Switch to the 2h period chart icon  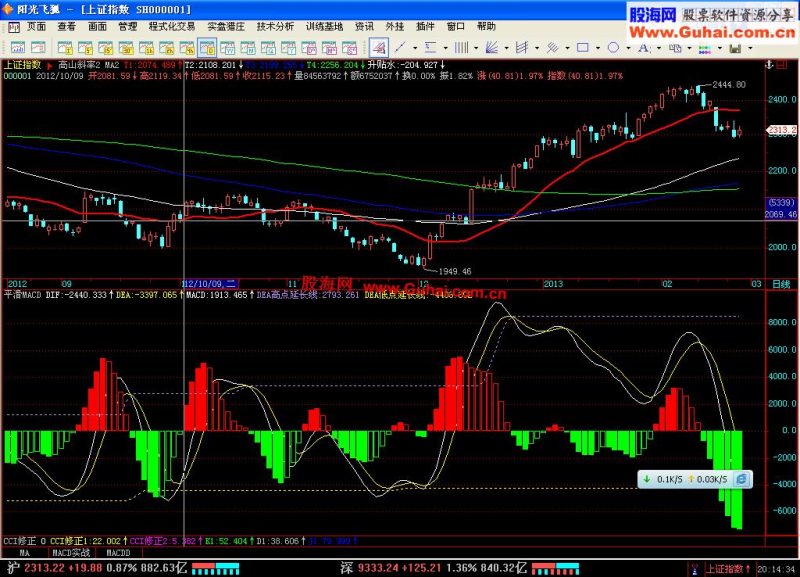point(167,48)
